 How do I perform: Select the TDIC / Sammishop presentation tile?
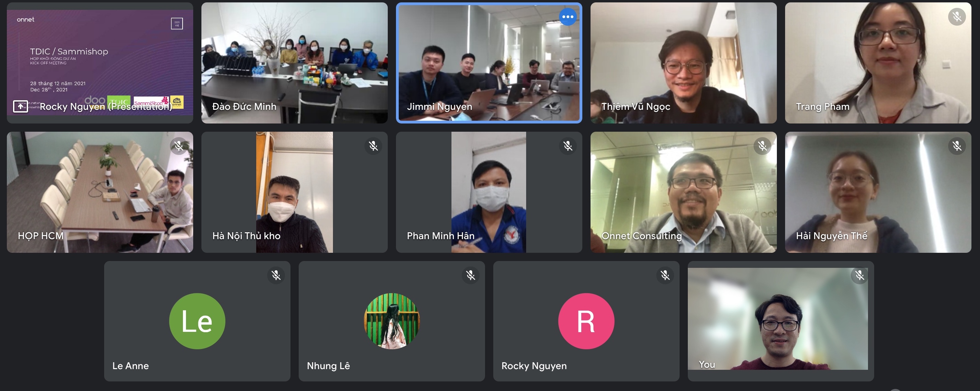[100, 63]
